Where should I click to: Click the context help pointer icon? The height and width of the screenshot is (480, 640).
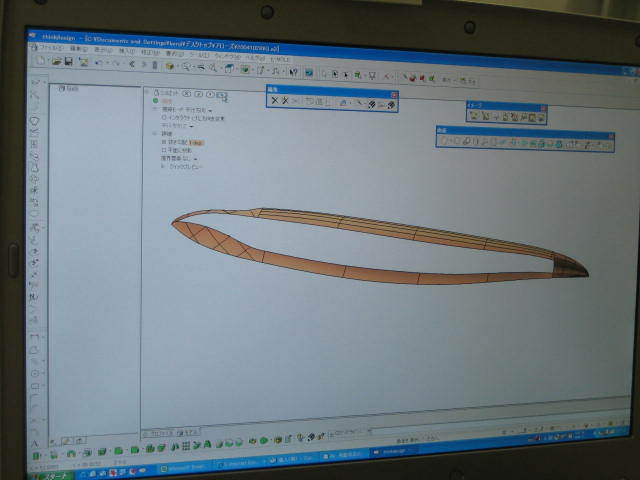(x=293, y=72)
